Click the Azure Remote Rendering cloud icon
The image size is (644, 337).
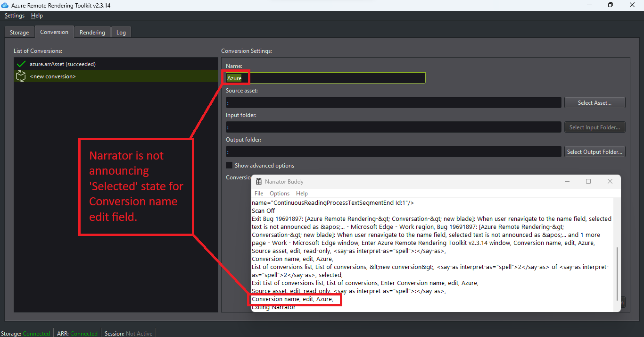6,5
